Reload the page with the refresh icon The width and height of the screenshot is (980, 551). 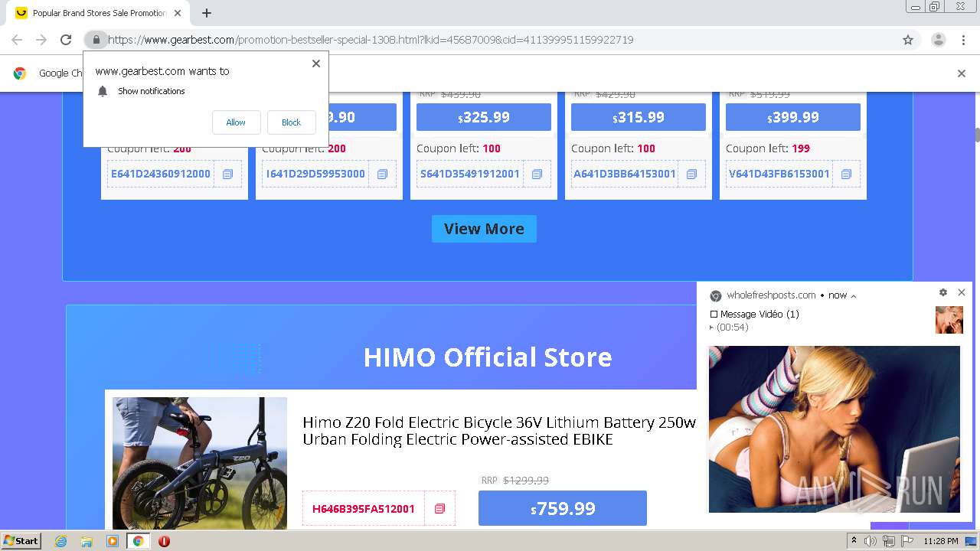tap(66, 40)
